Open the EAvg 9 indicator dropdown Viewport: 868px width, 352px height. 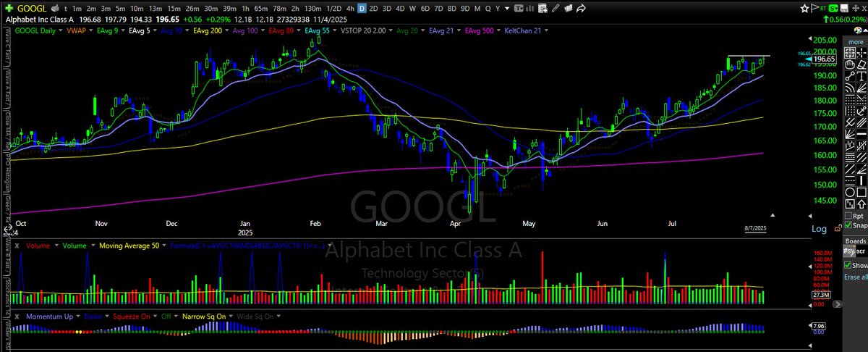click(122, 31)
